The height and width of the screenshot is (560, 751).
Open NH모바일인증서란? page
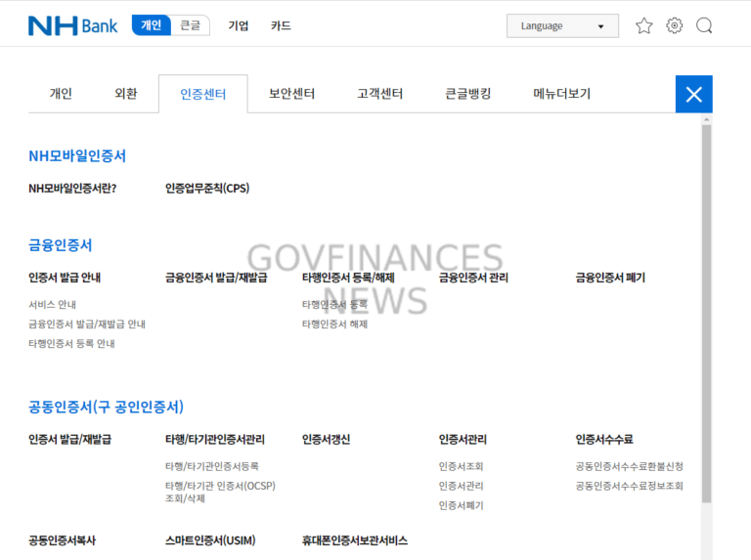(72, 189)
